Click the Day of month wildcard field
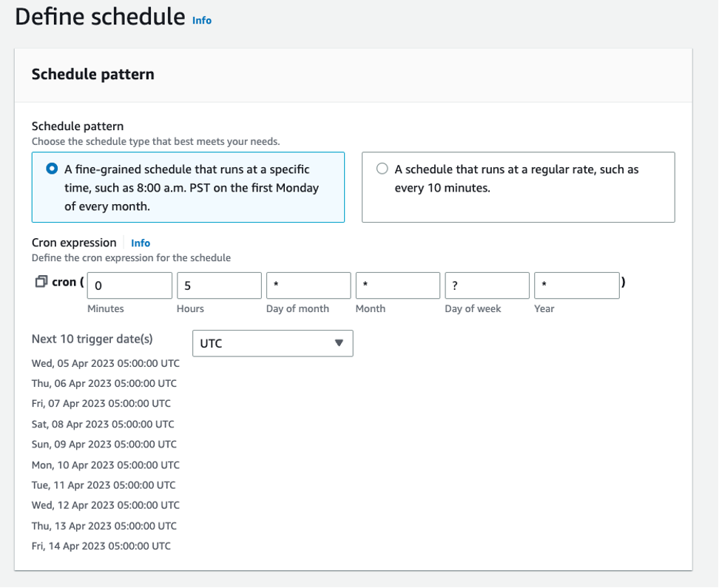The height and width of the screenshot is (588, 719). (308, 285)
